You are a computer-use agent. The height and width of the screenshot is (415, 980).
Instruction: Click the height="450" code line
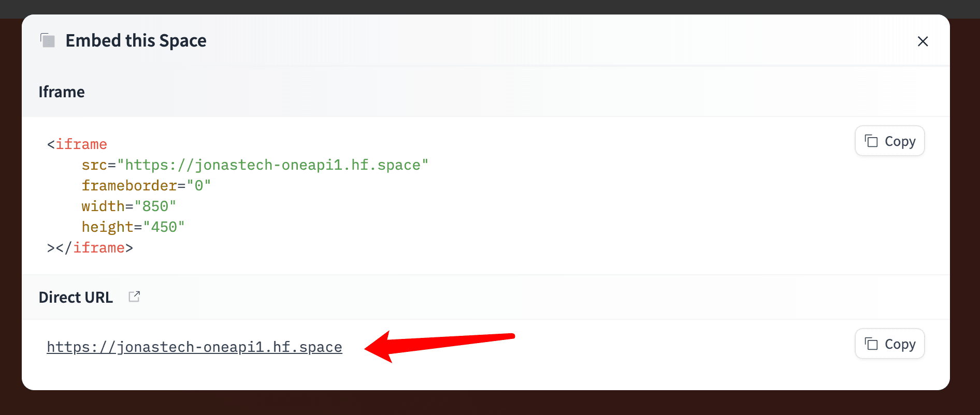pyautogui.click(x=133, y=227)
